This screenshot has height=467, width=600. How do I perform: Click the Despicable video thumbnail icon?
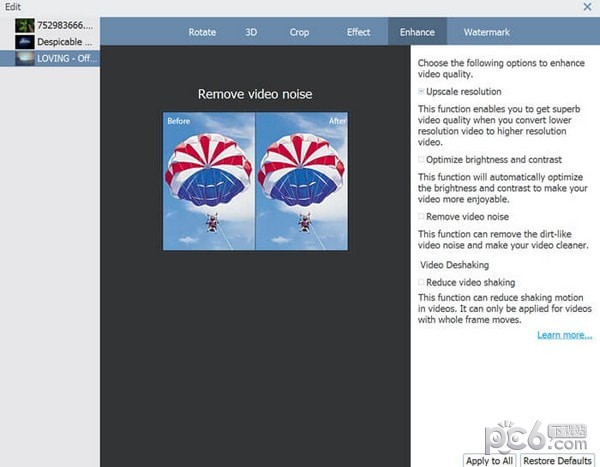pyautogui.click(x=26, y=42)
